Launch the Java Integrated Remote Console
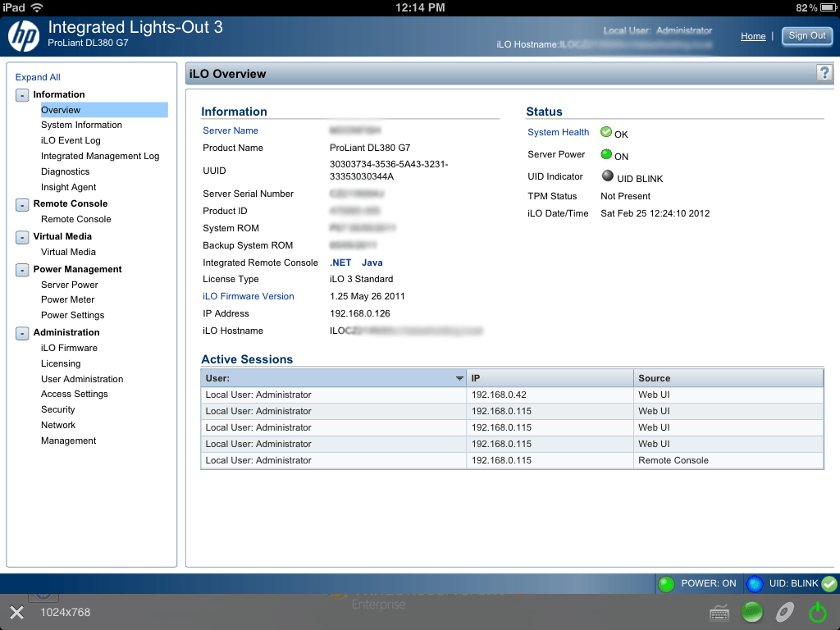 point(372,262)
